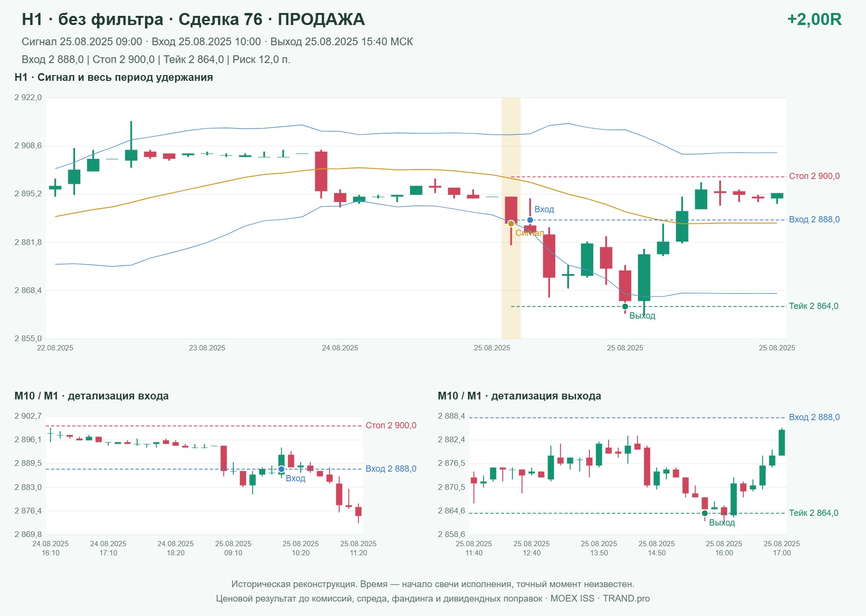
Task: Click the 'Стоп 2 900,0' label on H1 chart
Action: tap(815, 176)
